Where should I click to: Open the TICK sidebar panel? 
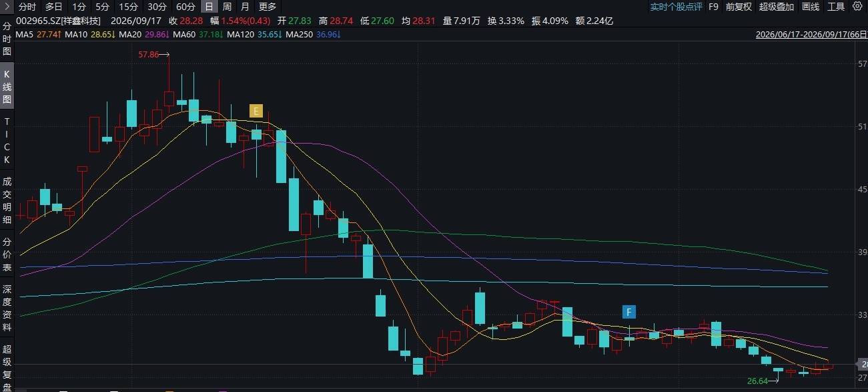[x=7, y=142]
